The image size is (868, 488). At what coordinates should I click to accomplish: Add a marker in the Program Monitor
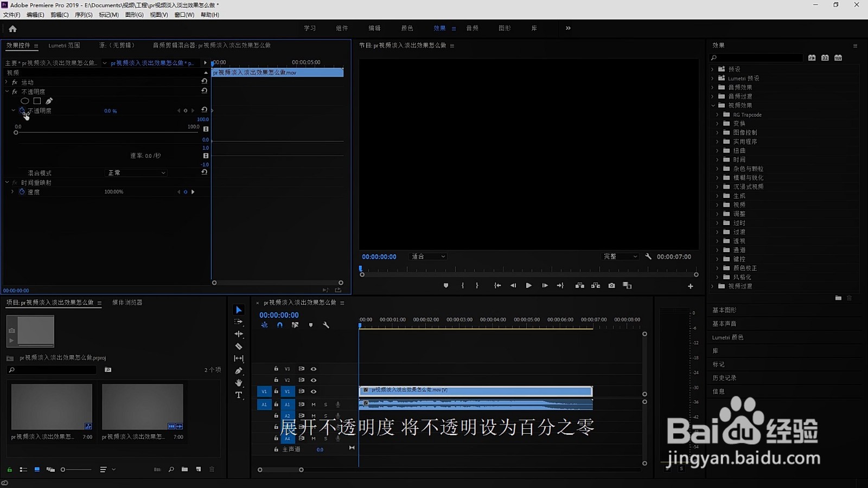pyautogui.click(x=446, y=286)
